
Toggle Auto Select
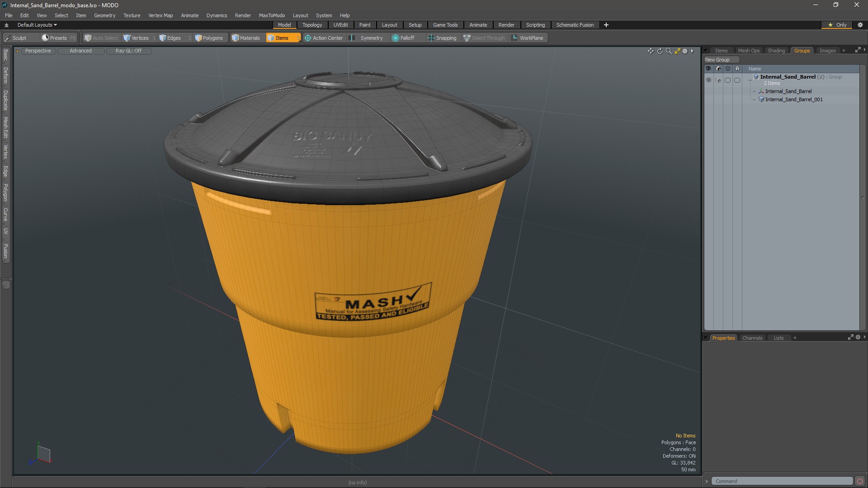point(101,38)
